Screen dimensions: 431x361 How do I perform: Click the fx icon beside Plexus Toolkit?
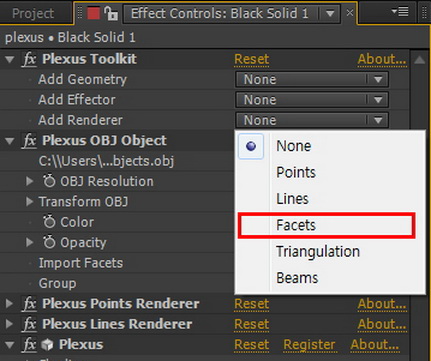(x=29, y=59)
